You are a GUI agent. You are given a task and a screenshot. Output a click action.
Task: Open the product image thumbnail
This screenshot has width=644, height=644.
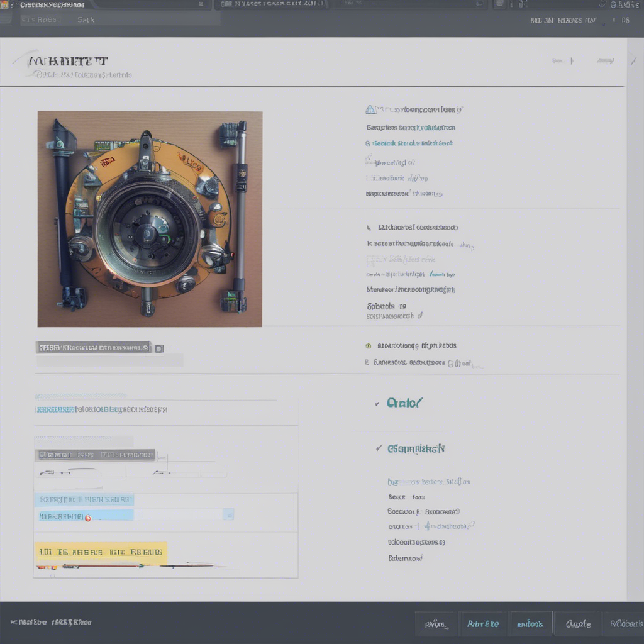point(150,218)
